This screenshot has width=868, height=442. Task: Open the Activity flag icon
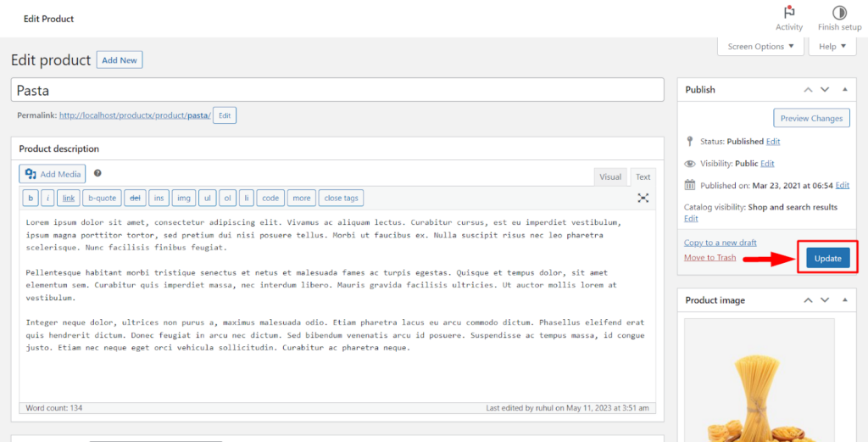(x=789, y=12)
